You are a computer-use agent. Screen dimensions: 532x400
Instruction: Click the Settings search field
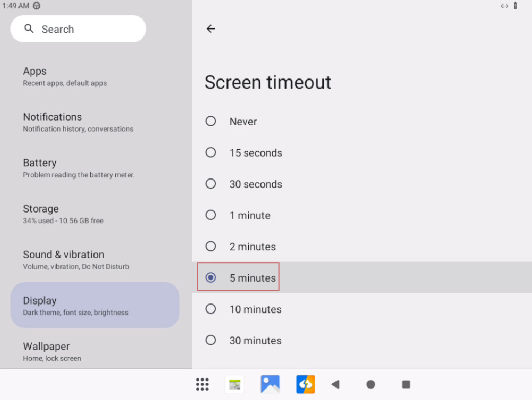(x=78, y=29)
